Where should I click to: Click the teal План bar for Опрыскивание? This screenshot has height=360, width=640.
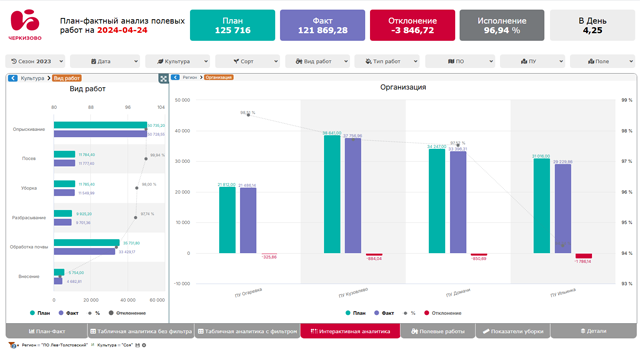coord(100,125)
